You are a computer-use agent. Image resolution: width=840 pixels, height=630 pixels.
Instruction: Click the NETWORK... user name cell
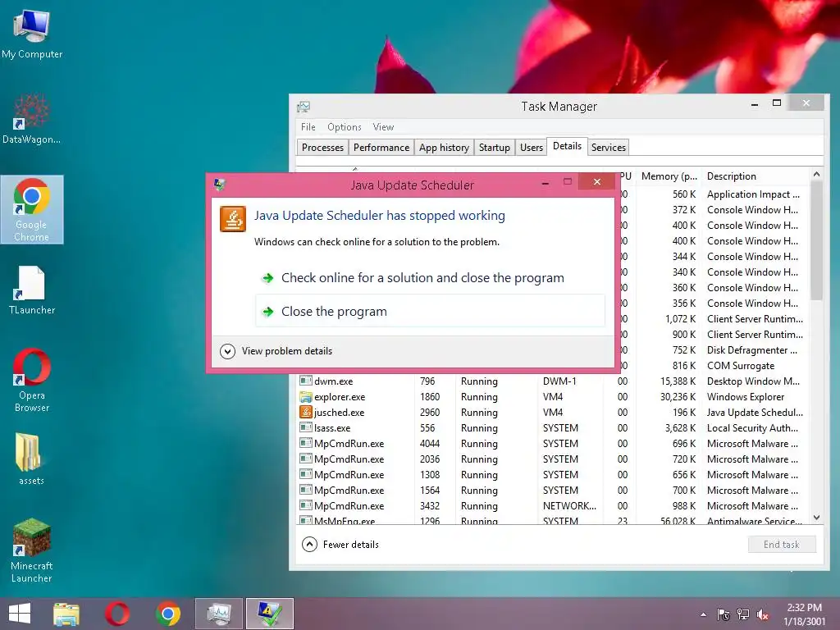[569, 505]
